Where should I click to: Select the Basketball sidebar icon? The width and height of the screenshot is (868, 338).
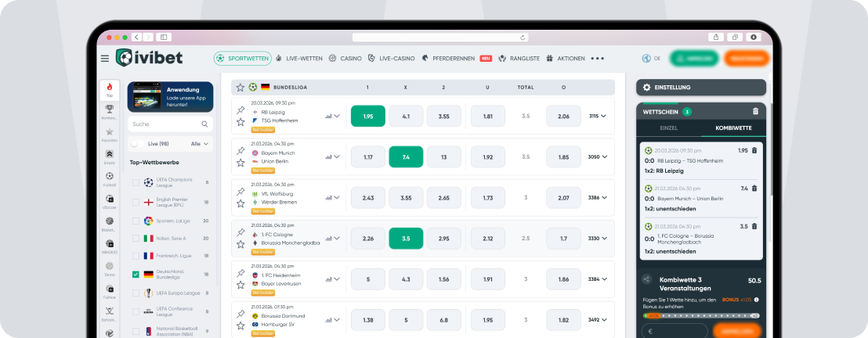tap(110, 224)
